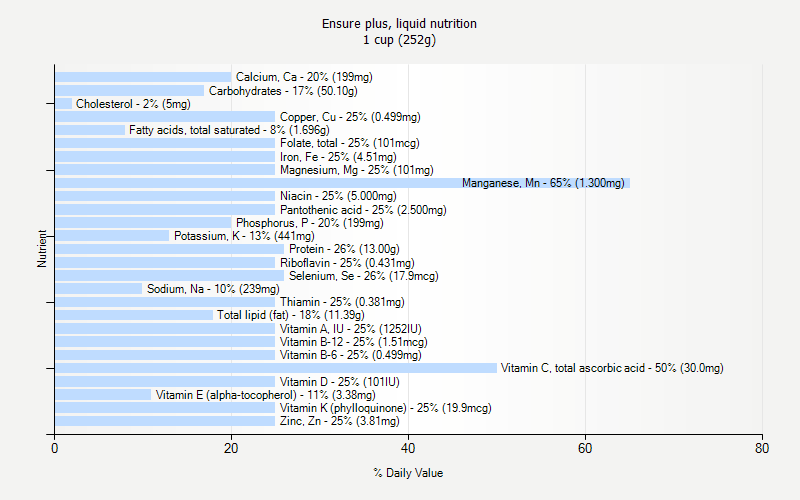Screen dimensions: 800x500
Task: Click 'Vitamin K (phylloquinone) - 25% (19.9mcg)' label
Action: 385,408
